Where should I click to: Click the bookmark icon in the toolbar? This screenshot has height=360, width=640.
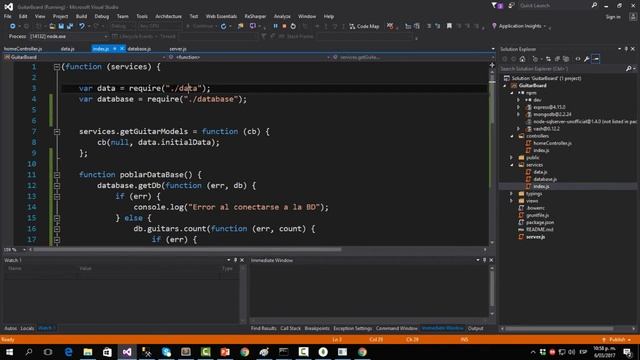coord(449,26)
